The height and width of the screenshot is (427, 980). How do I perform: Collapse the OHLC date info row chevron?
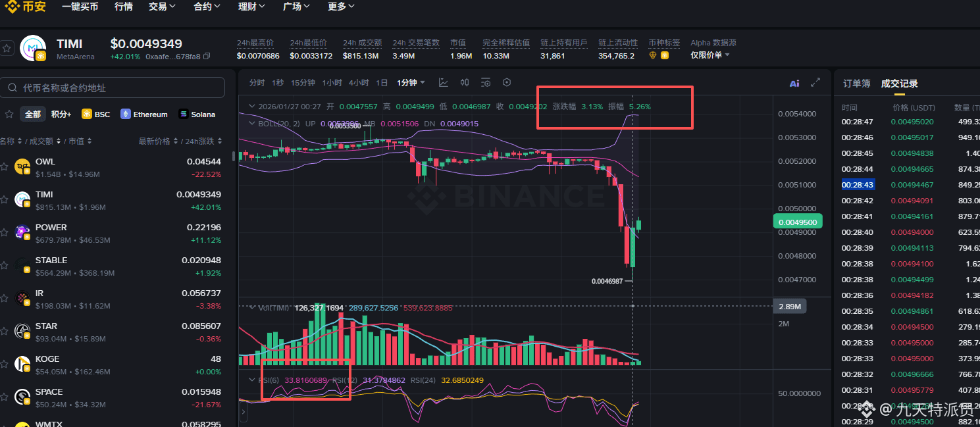click(x=251, y=106)
